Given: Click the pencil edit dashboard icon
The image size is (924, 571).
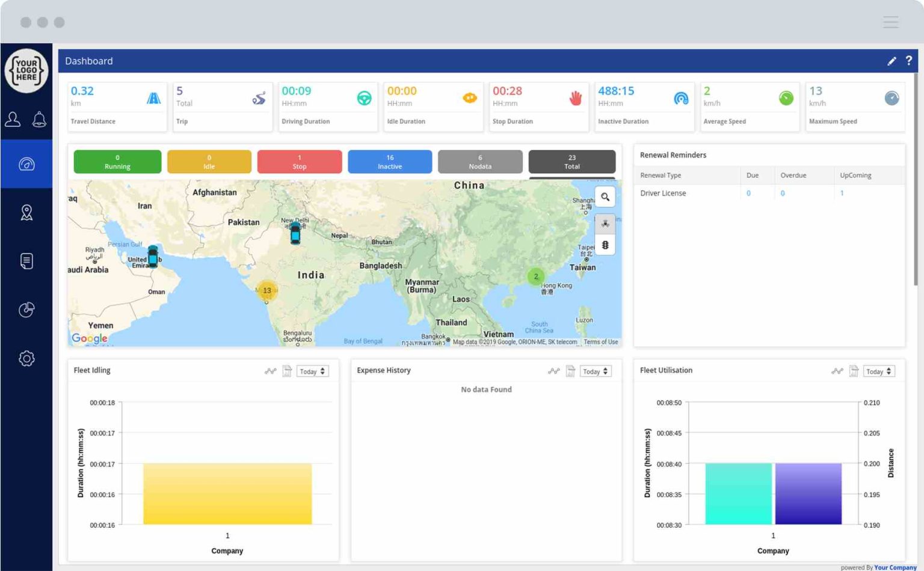Looking at the screenshot, I should point(892,61).
